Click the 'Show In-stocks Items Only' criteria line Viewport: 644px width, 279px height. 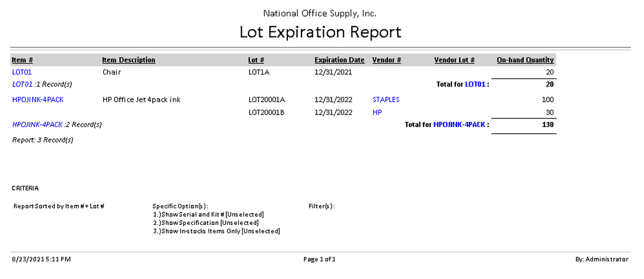[x=216, y=231]
